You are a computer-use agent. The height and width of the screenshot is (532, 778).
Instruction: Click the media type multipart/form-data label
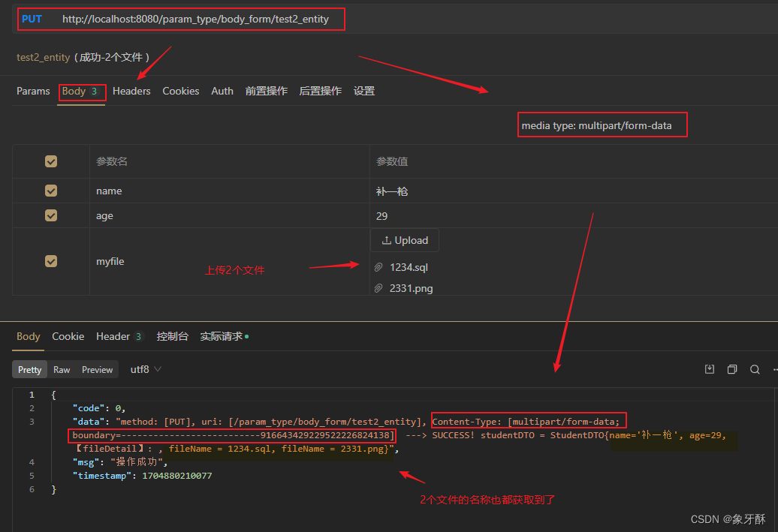pyautogui.click(x=596, y=125)
